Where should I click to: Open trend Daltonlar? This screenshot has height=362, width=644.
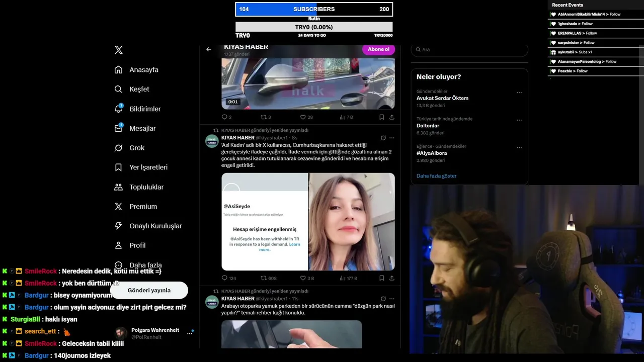(428, 126)
